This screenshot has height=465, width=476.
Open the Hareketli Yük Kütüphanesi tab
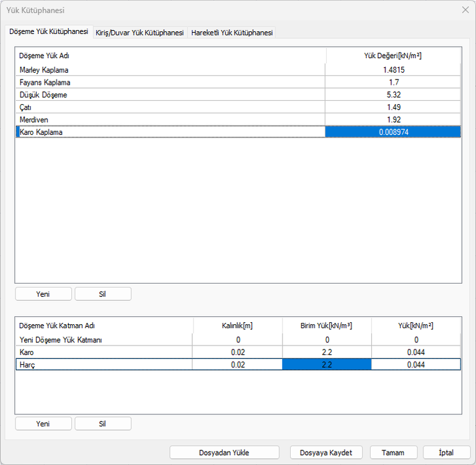[231, 33]
